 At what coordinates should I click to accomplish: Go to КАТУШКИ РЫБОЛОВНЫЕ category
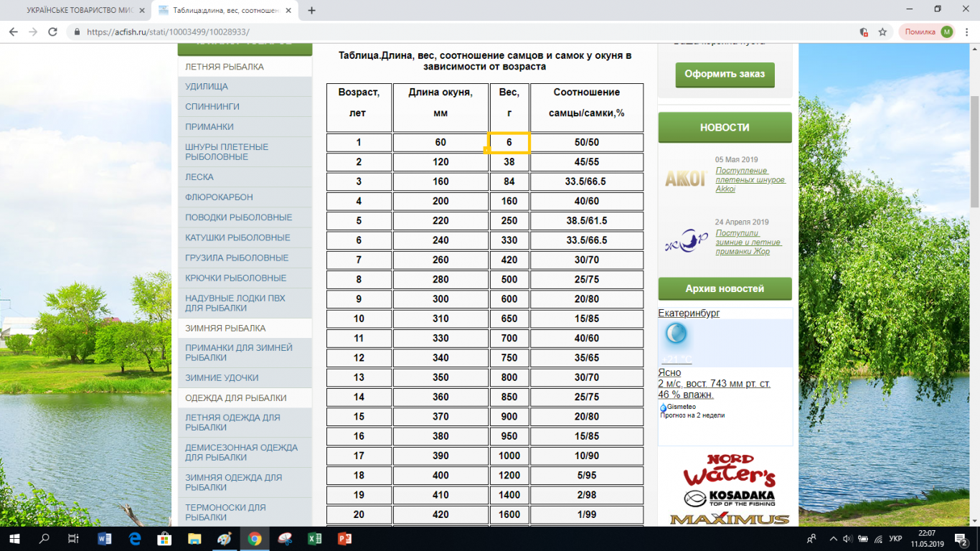(x=245, y=237)
